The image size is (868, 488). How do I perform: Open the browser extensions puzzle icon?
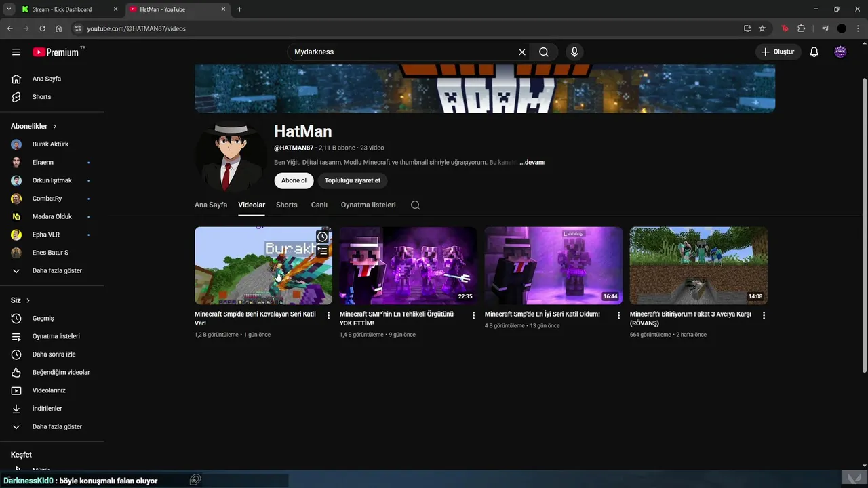pyautogui.click(x=802, y=28)
